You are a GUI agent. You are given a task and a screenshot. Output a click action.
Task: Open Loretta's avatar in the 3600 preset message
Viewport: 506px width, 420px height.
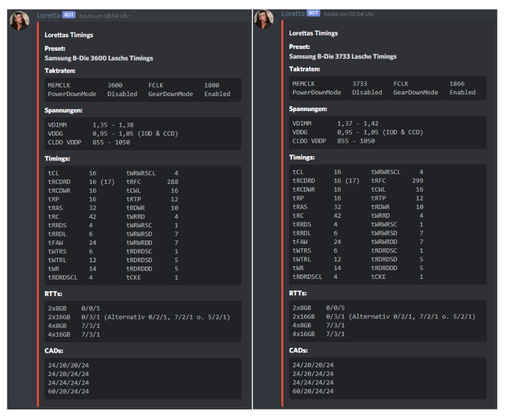19,21
